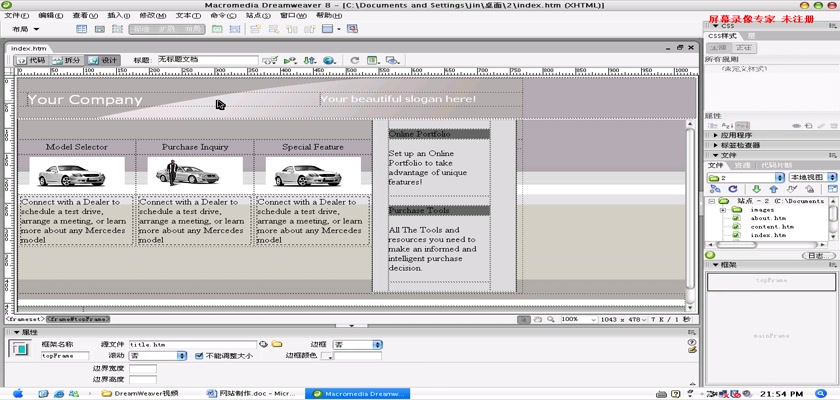Click the Insert Div Tag icon
The image size is (840, 400).
(100, 29)
